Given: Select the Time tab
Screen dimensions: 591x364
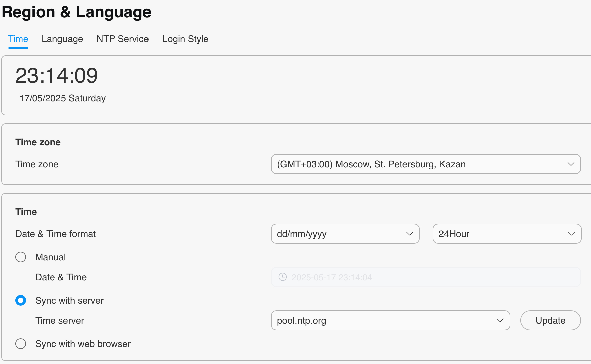Looking at the screenshot, I should click(18, 39).
